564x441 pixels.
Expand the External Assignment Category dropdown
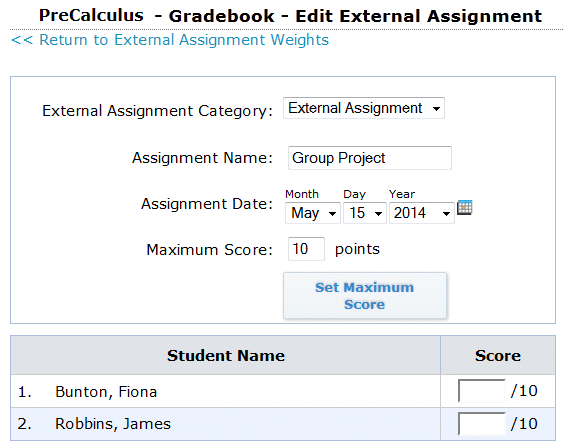point(364,108)
